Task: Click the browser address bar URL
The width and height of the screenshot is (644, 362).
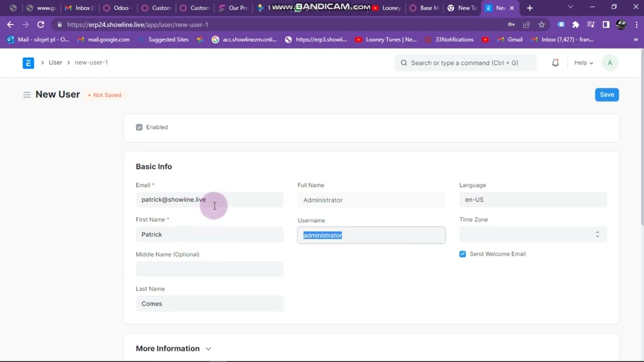Action: (137, 25)
